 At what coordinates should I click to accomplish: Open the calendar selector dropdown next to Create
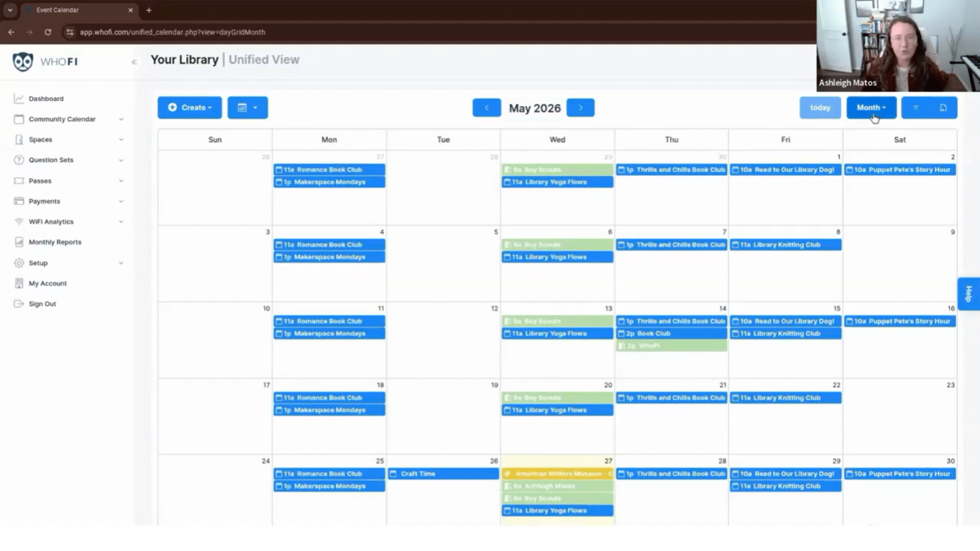click(x=248, y=108)
